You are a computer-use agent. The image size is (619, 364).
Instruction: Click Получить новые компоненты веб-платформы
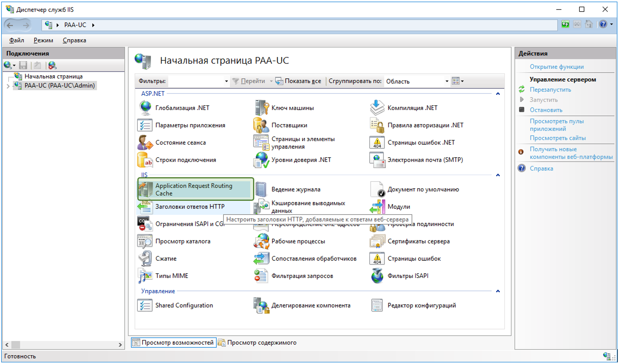[x=571, y=153]
